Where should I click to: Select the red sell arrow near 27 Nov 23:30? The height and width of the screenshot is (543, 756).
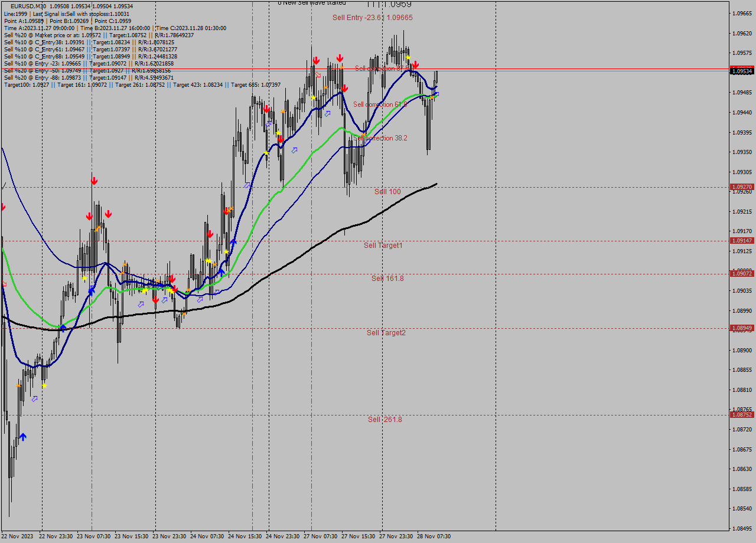(415, 64)
